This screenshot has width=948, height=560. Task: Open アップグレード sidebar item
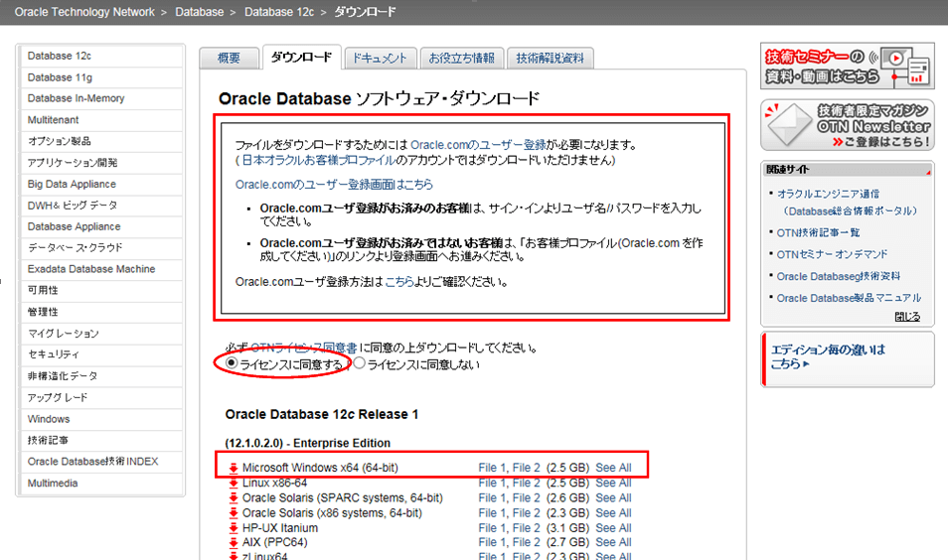[x=101, y=397]
